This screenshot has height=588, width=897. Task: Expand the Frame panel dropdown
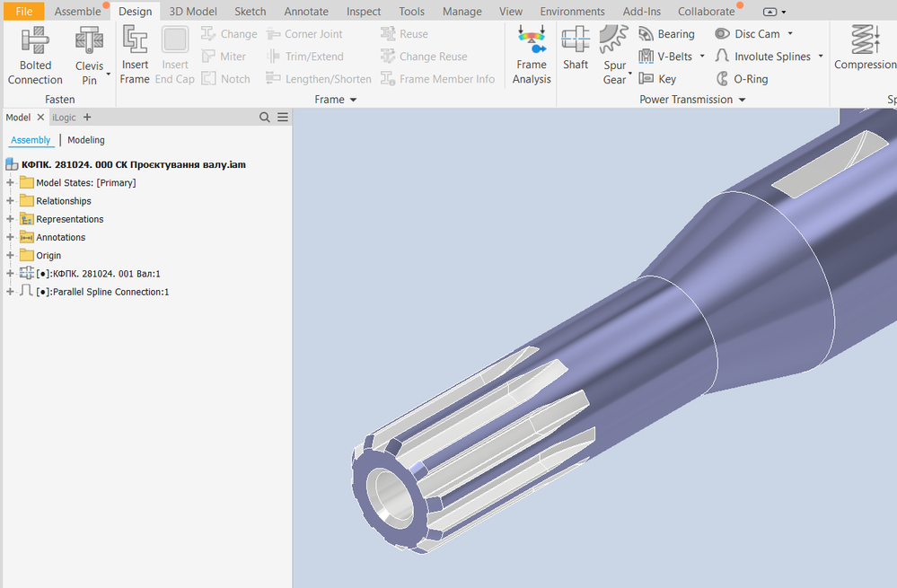pyautogui.click(x=353, y=100)
